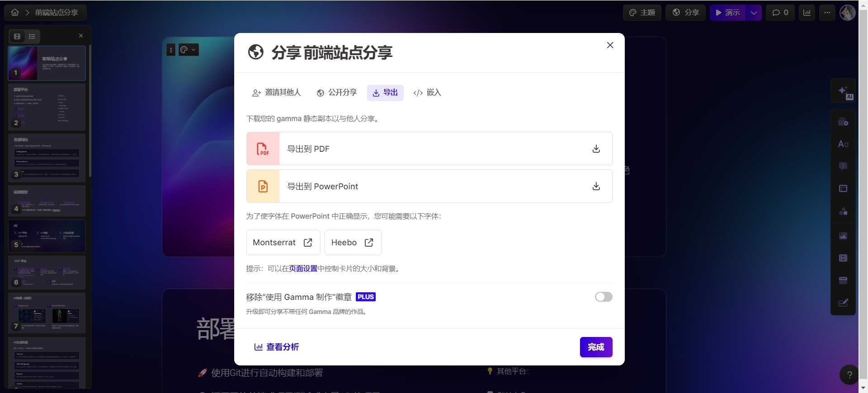The image size is (868, 393).
Task: Switch to the 邀请其他人 tab
Action: [276, 93]
